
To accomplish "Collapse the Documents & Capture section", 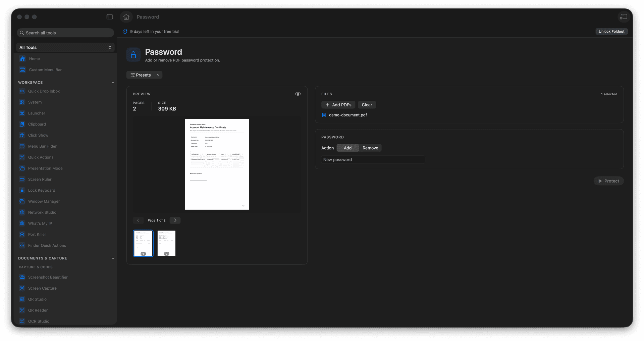I will (113, 258).
